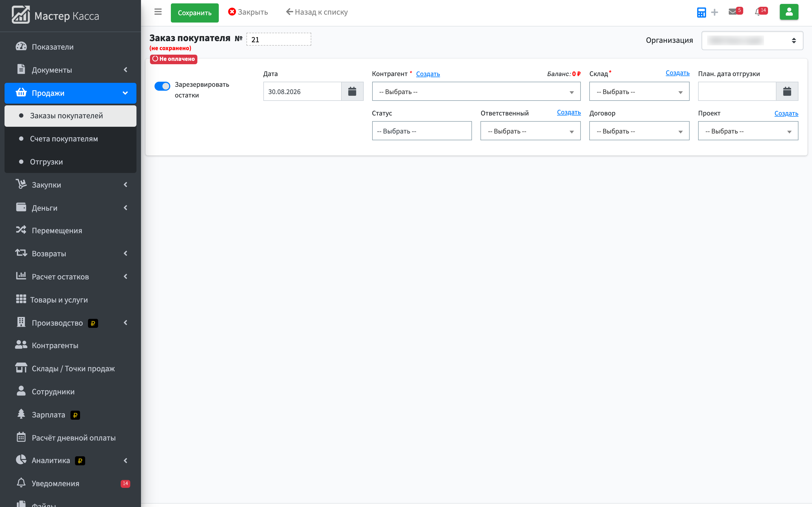Viewport: 812px width, 507px height.
Task: Open the green user profile icon
Action: click(789, 12)
